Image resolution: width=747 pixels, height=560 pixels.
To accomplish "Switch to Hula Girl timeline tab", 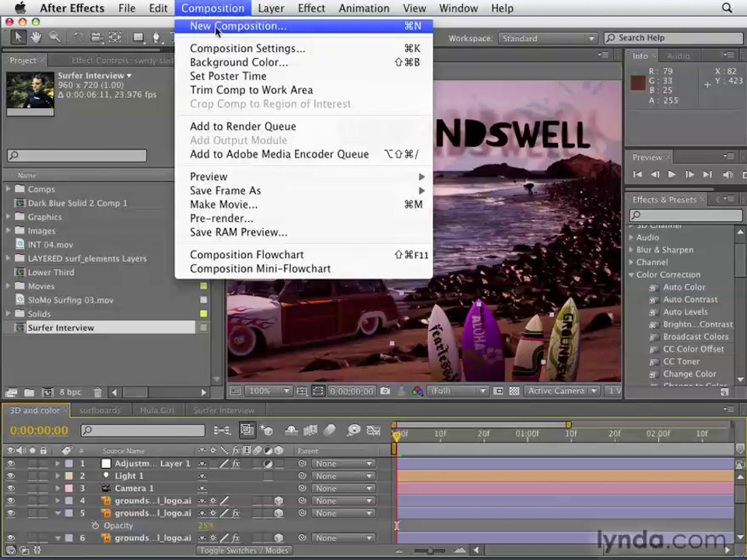I will [x=156, y=410].
